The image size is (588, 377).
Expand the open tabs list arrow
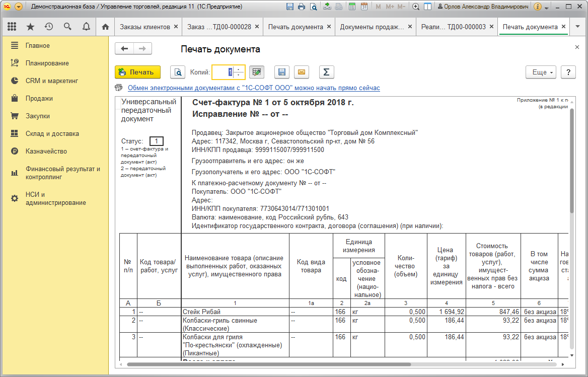pyautogui.click(x=577, y=27)
